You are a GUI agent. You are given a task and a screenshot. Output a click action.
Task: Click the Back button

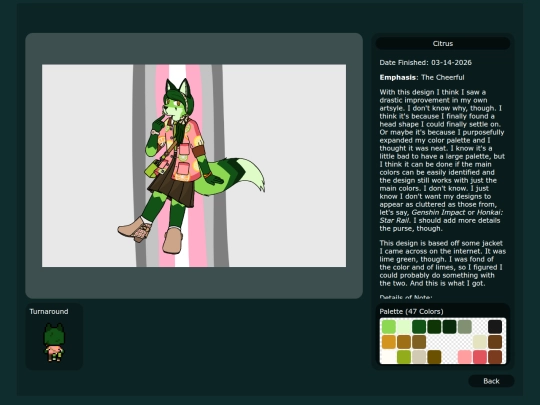coord(491,381)
